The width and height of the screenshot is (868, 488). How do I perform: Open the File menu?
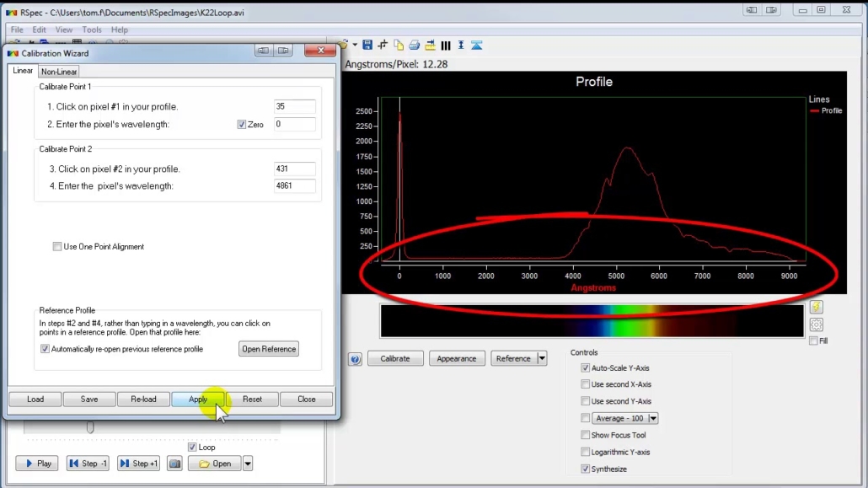click(17, 29)
